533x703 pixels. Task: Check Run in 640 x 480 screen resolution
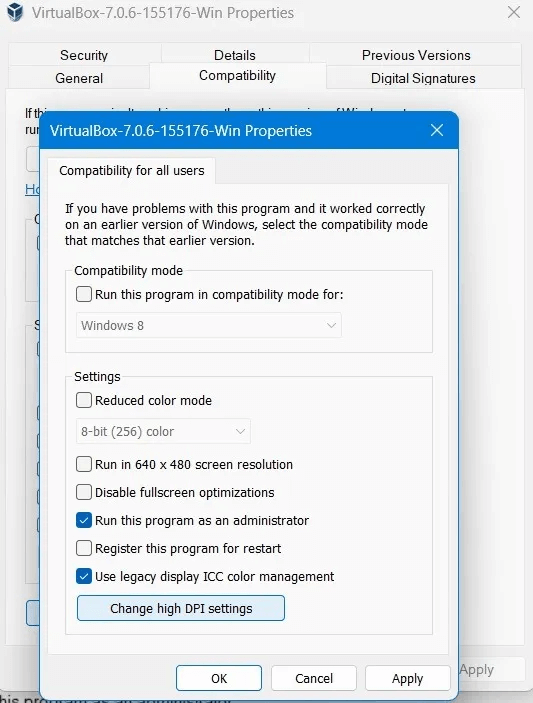click(x=84, y=464)
